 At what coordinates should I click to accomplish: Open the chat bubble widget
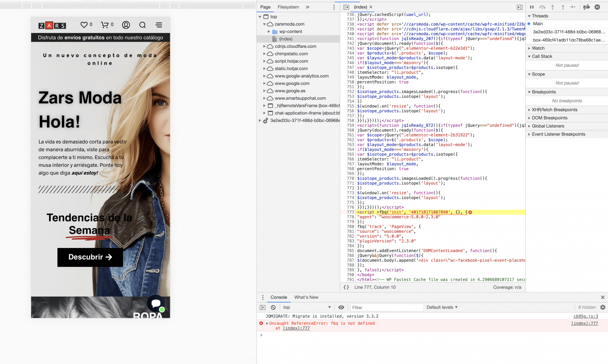click(156, 303)
